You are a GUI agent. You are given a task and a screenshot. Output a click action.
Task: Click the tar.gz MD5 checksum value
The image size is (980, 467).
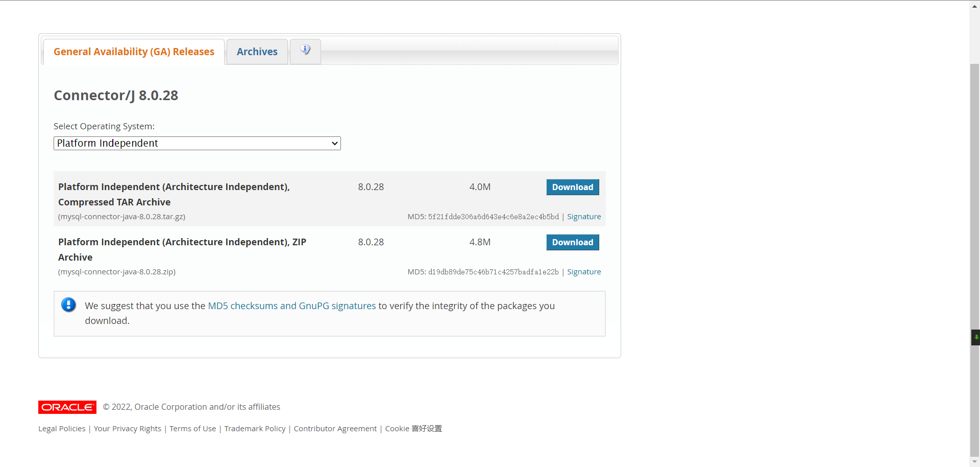[494, 217]
